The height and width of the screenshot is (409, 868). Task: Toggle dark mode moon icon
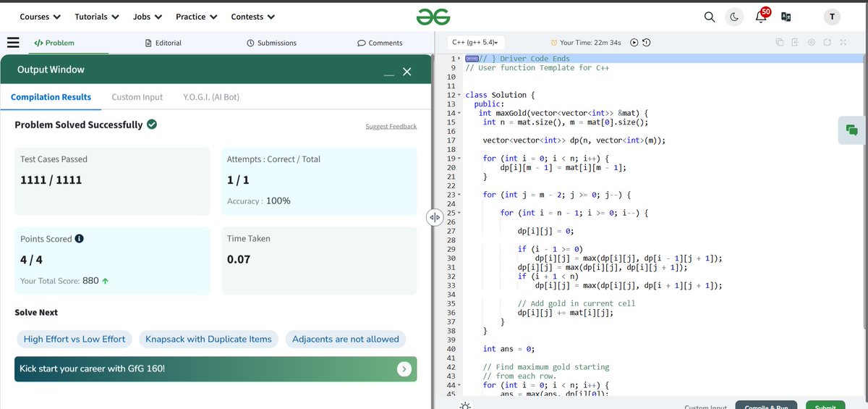[733, 17]
